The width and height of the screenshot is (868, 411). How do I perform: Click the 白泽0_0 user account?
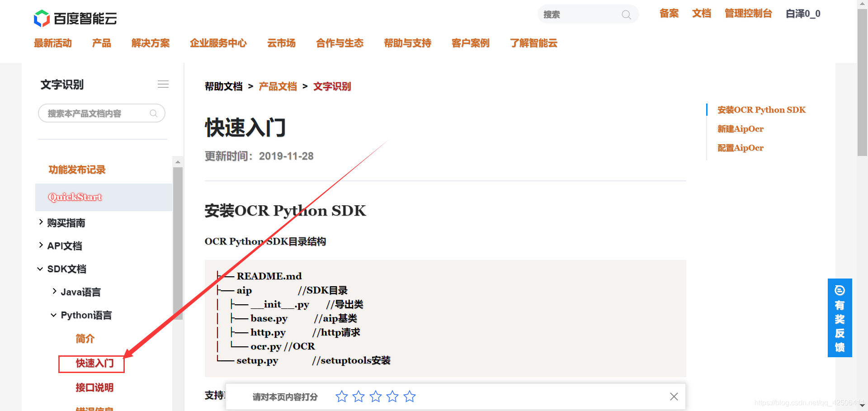click(803, 14)
